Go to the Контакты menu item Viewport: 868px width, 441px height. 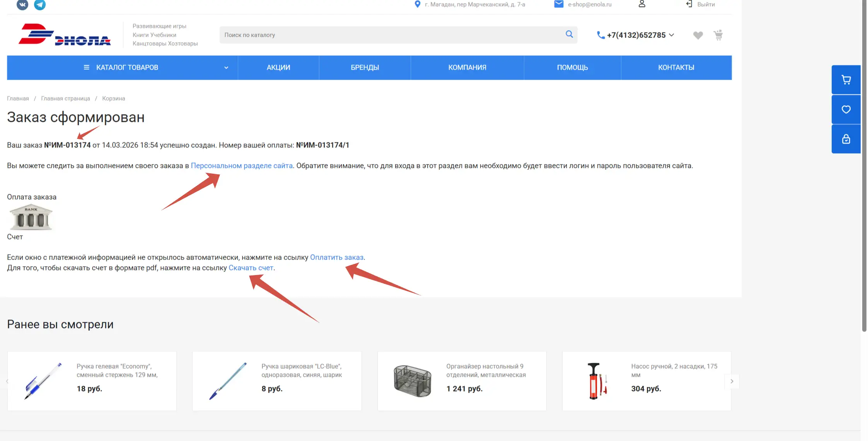click(676, 68)
